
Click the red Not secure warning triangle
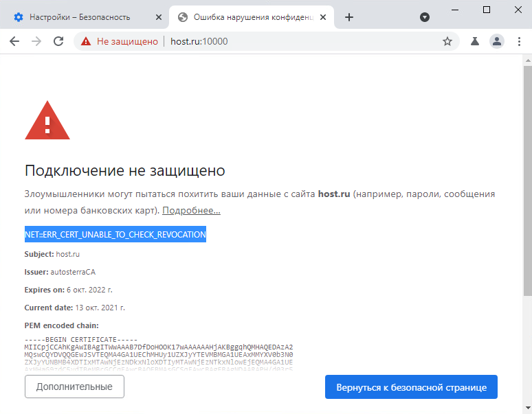pyautogui.click(x=86, y=41)
